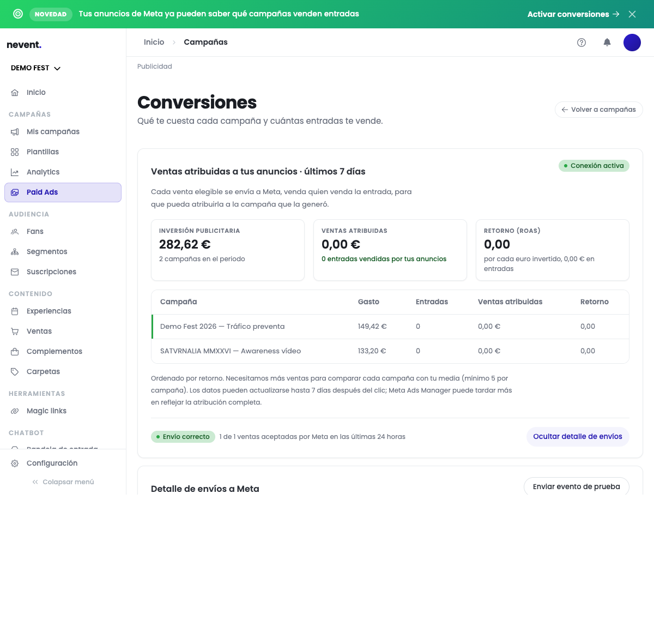Click the Fans people icon
The image size is (654, 644).
click(15, 232)
